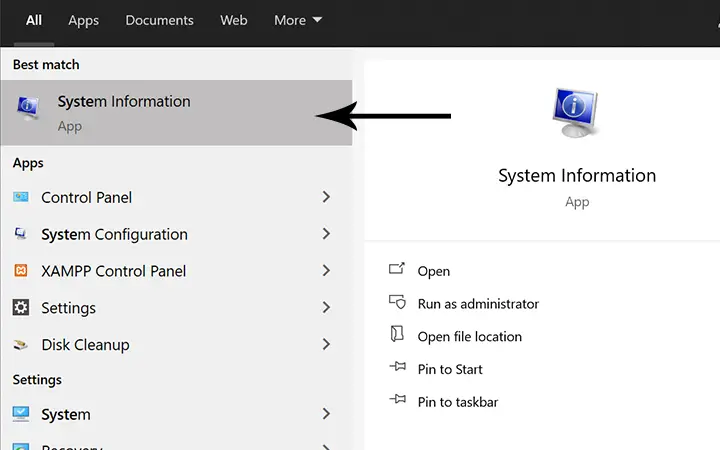Click the Settings gear icon
Screen dimensions: 720x450
21,307
